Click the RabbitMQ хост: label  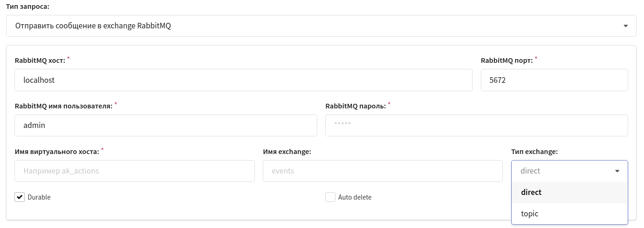point(40,60)
